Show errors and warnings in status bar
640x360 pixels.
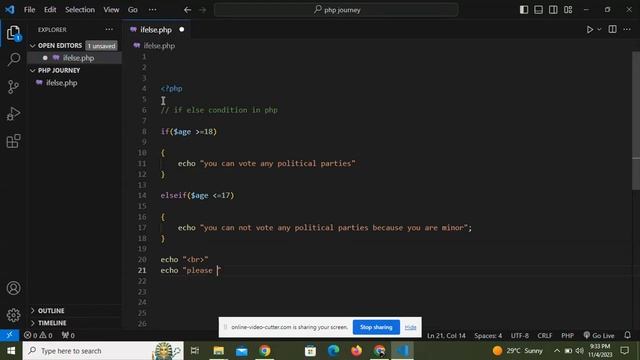38,336
